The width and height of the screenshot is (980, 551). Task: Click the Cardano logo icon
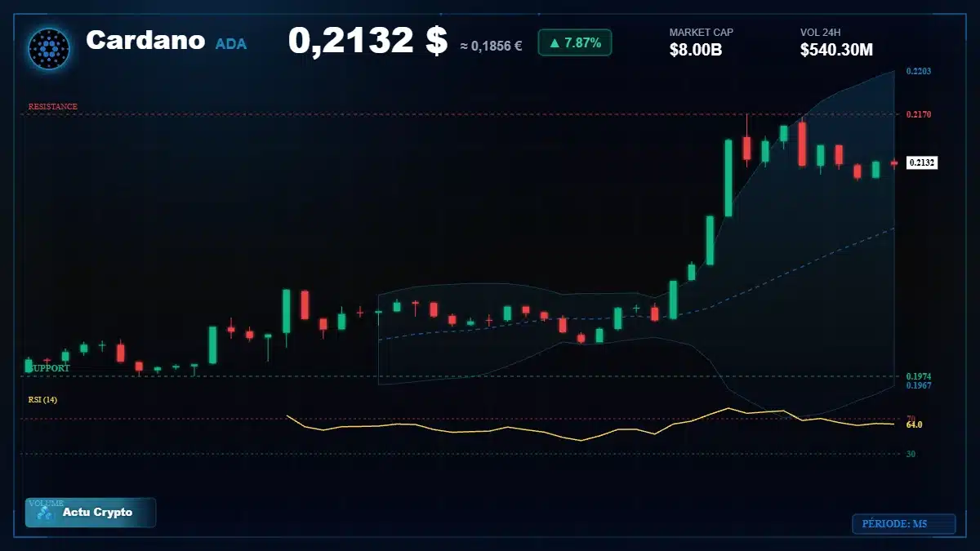point(49,48)
